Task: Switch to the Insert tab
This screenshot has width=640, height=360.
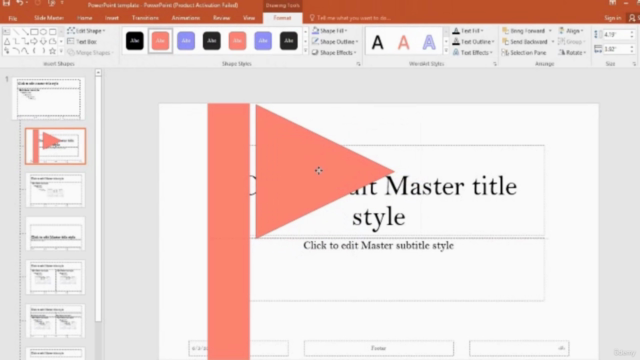Action: pos(111,18)
